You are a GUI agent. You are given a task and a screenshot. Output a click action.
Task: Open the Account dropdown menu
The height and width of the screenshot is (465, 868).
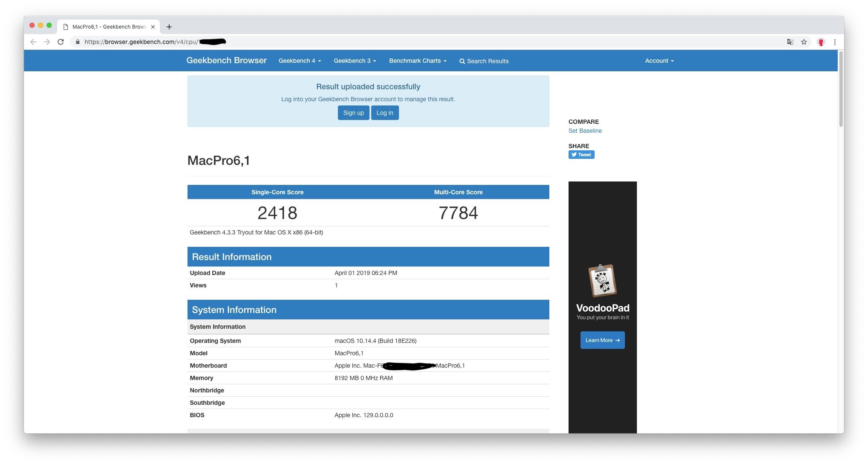pyautogui.click(x=659, y=61)
